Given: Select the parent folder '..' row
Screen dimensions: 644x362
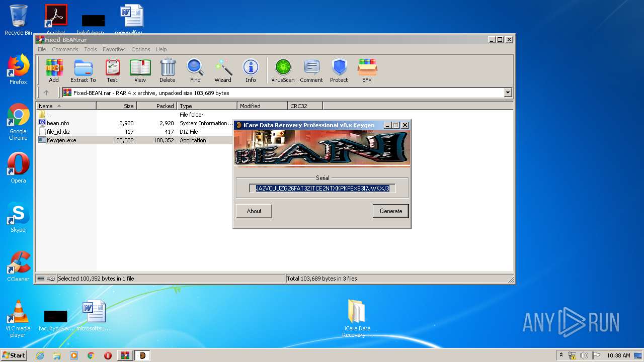Looking at the screenshot, I should [x=135, y=115].
